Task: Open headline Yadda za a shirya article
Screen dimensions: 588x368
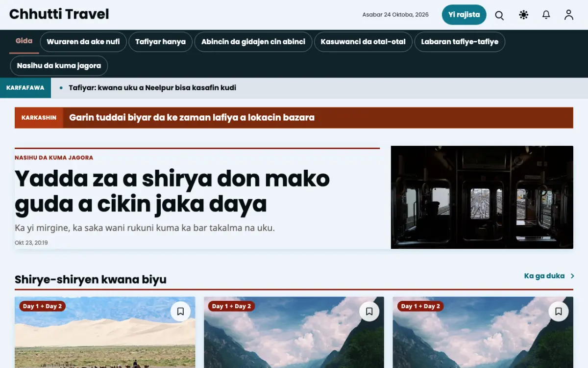Action: pos(172,191)
